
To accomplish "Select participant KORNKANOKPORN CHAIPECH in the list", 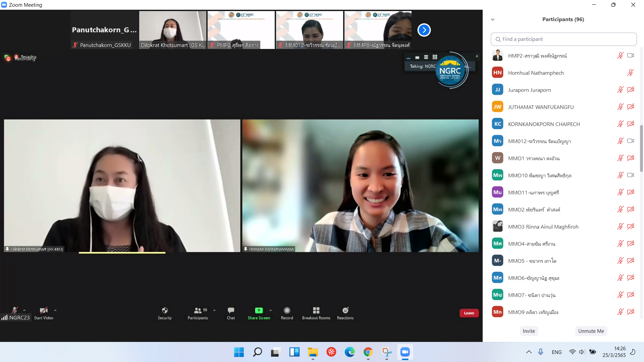I will [544, 124].
